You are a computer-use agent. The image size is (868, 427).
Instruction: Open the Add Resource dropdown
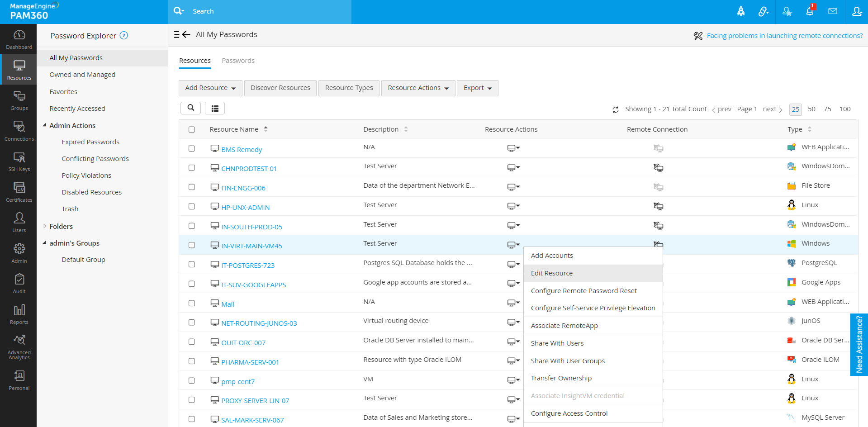[x=210, y=88]
